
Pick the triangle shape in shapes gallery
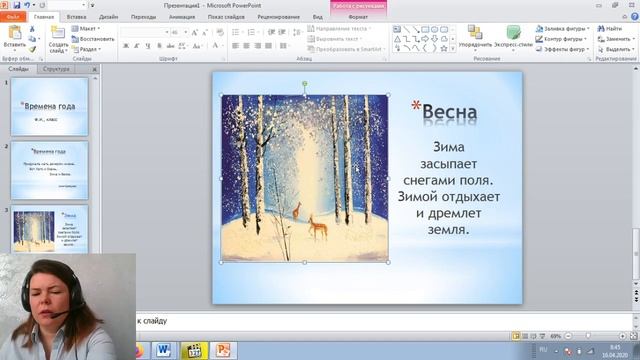397,39
